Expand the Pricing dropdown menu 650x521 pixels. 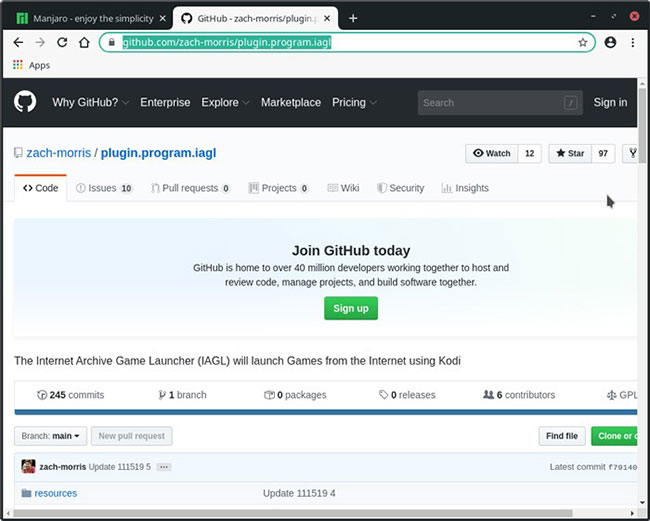[354, 102]
